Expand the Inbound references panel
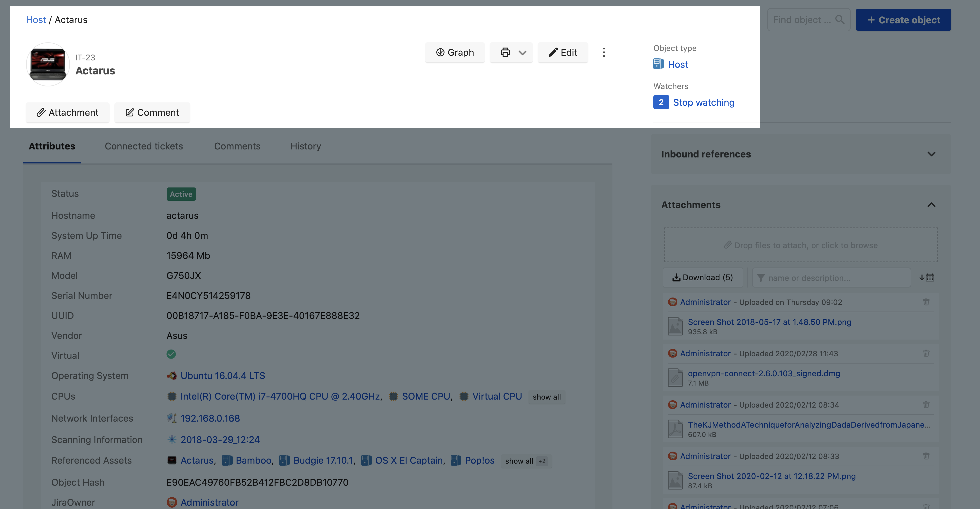 pos(931,154)
